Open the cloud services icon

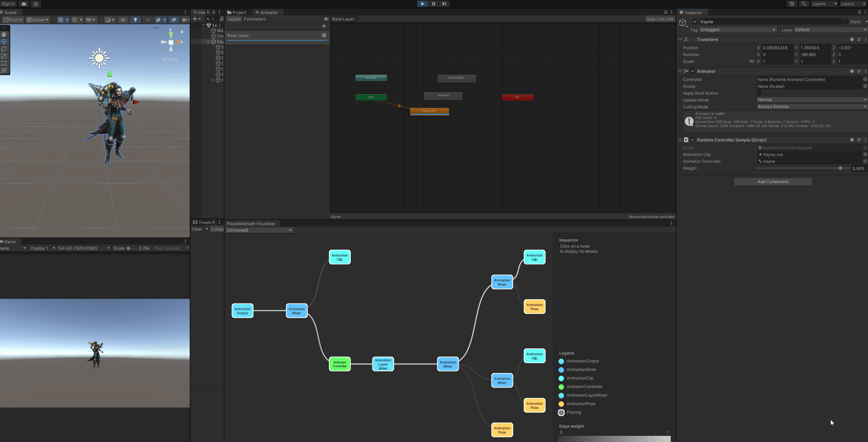pyautogui.click(x=24, y=4)
